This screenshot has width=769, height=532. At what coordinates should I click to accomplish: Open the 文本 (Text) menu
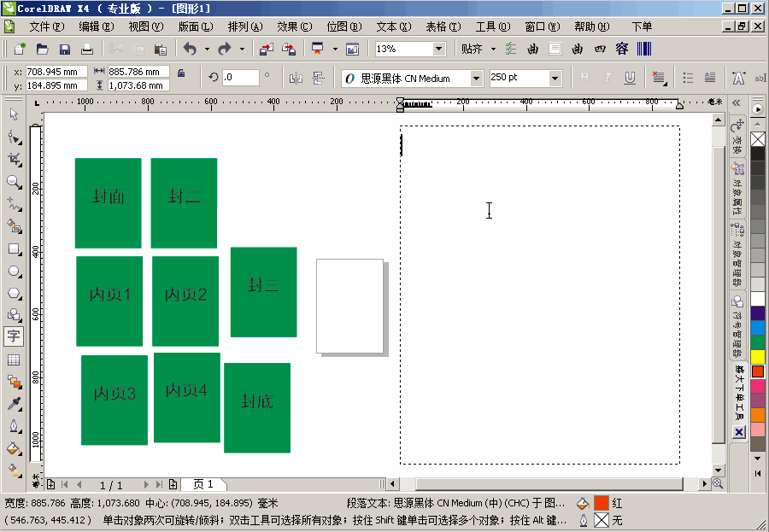(393, 26)
